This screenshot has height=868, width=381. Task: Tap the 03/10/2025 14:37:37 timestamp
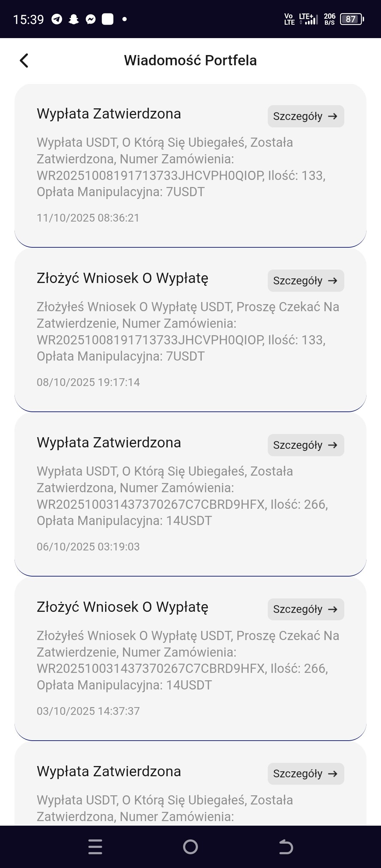pyautogui.click(x=88, y=711)
